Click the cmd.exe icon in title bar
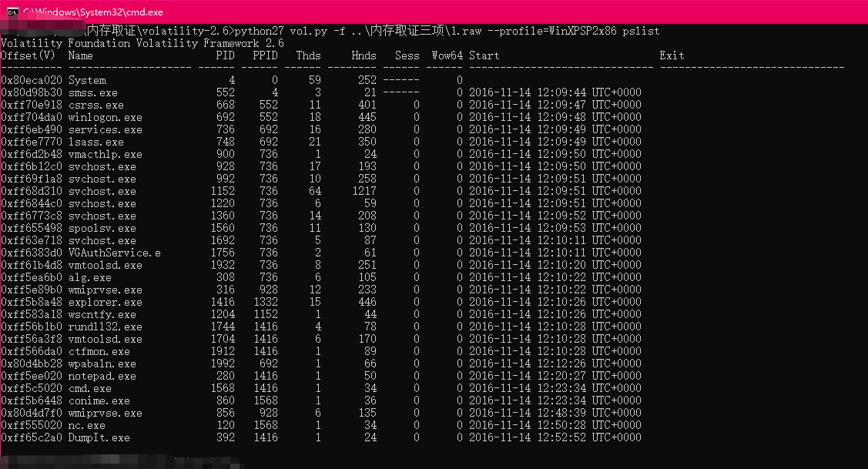Screen dimensions: 868x469 pos(11,12)
